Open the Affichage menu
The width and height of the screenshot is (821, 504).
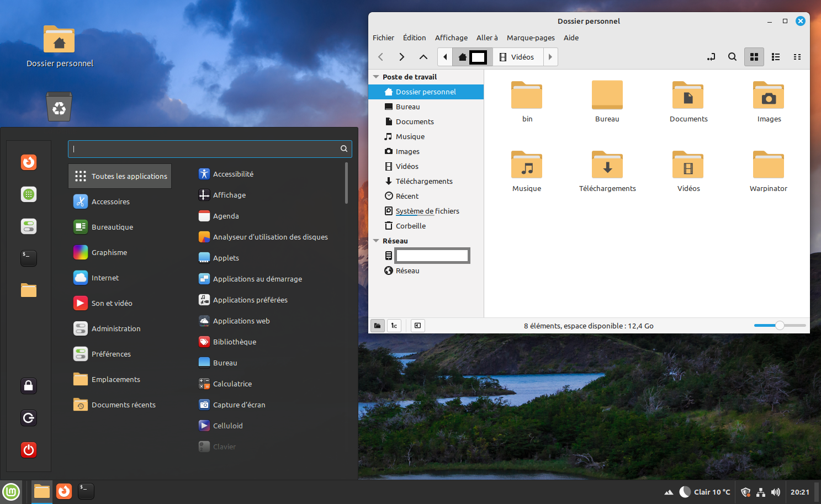tap(451, 38)
